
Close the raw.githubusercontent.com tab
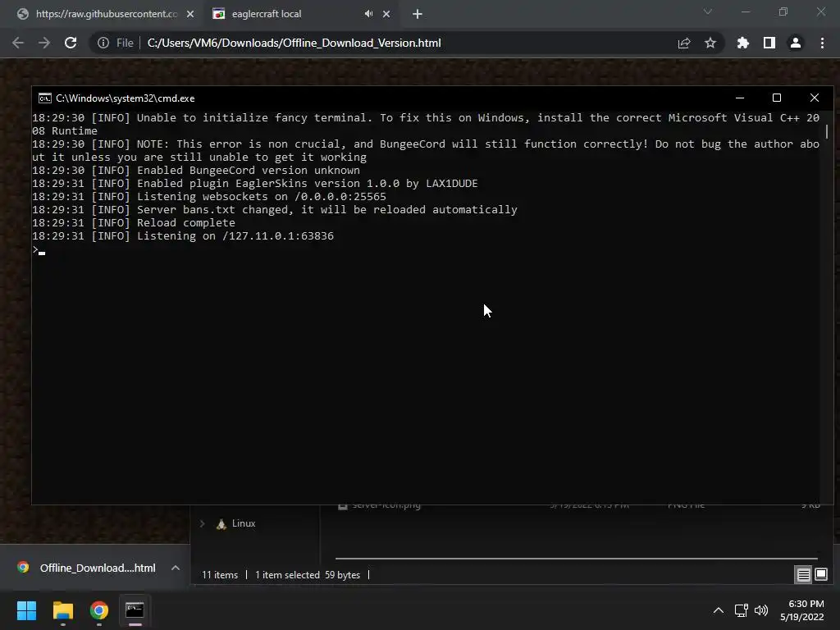[190, 14]
